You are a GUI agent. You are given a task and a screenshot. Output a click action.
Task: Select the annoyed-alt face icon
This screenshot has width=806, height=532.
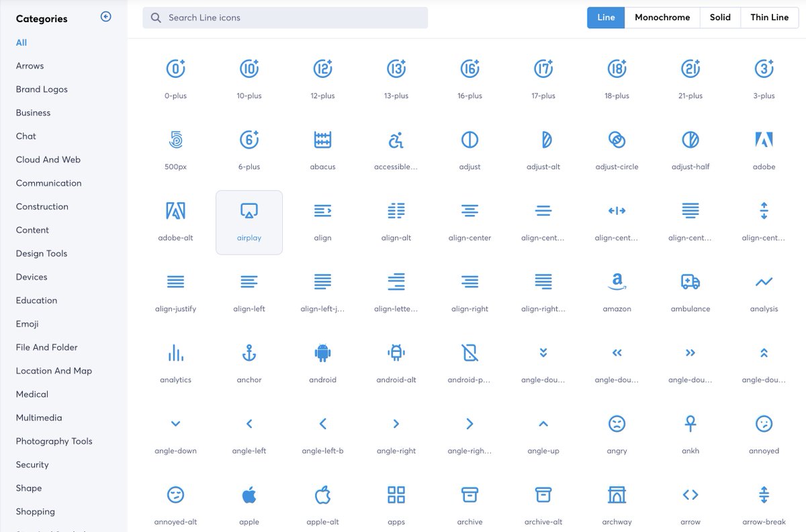(175, 495)
